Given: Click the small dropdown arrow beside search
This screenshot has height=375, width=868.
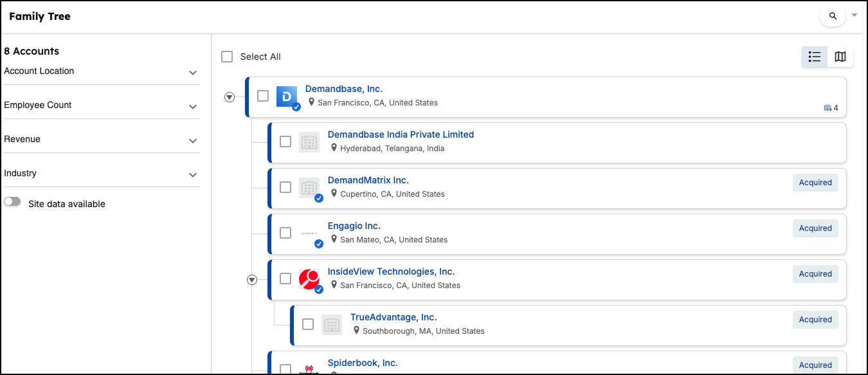Looking at the screenshot, I should (854, 15).
